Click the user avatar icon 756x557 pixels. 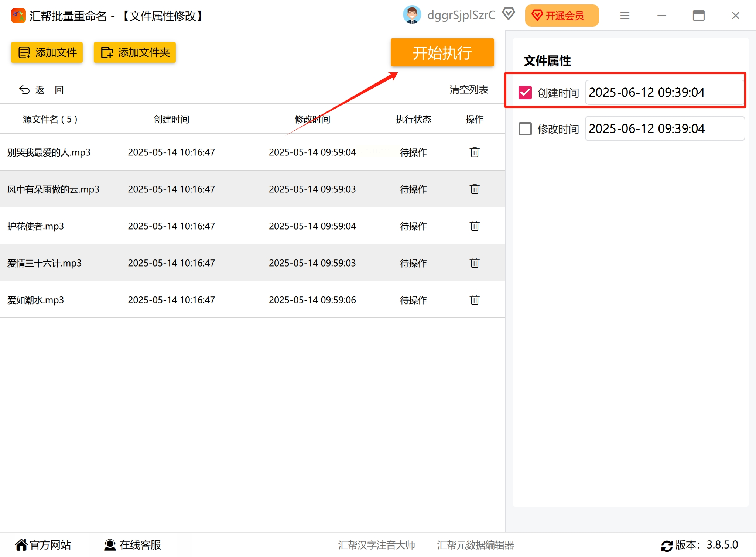tap(412, 15)
